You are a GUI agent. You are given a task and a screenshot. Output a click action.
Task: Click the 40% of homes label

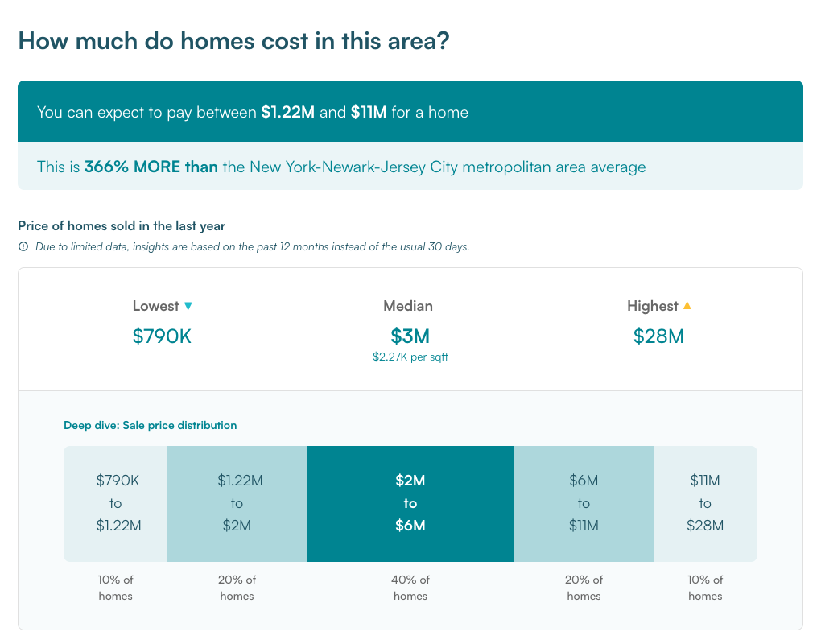pyautogui.click(x=410, y=588)
